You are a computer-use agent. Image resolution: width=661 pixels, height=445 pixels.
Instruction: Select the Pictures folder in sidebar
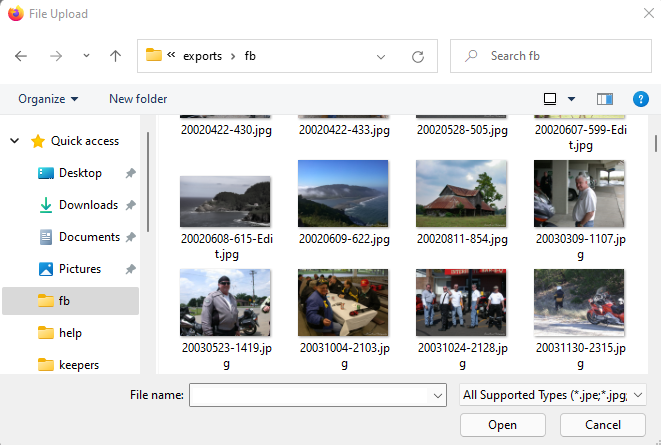pyautogui.click(x=79, y=269)
